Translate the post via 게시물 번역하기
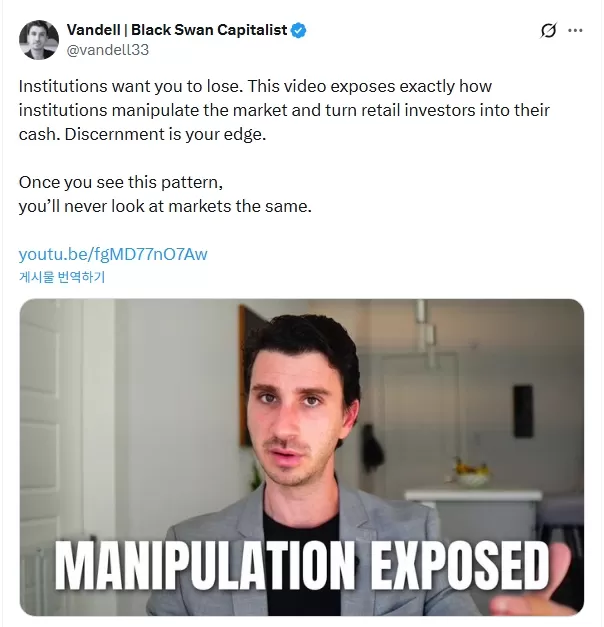Viewport: 604px width, 627px height. pyautogui.click(x=62, y=277)
